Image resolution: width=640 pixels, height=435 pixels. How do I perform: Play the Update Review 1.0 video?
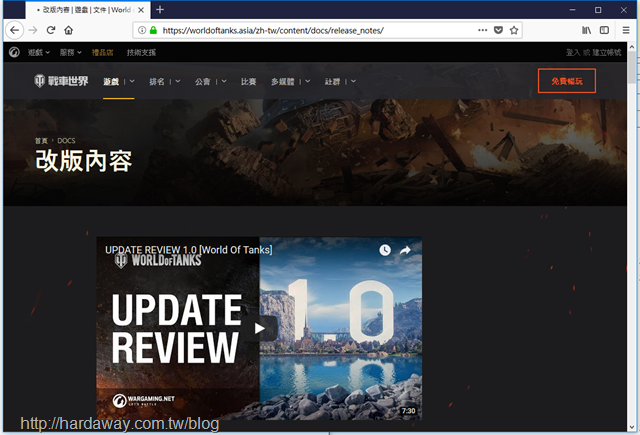260,328
